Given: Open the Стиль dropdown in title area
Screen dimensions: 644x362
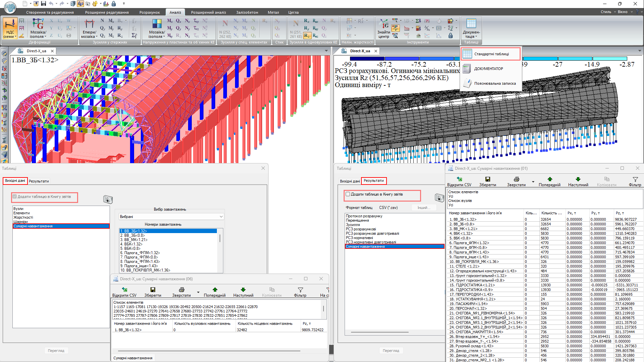Looking at the screenshot, I should pyautogui.click(x=608, y=12).
